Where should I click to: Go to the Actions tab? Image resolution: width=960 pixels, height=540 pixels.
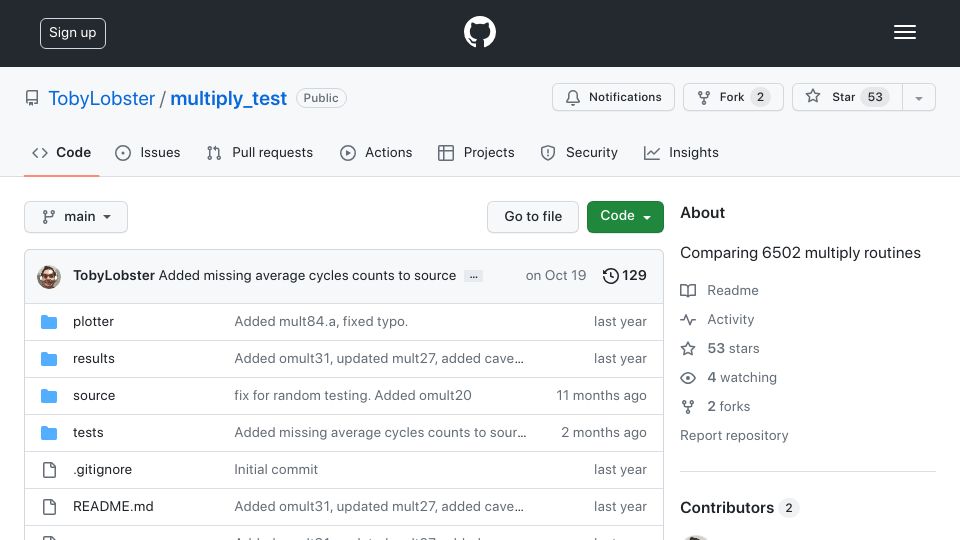click(376, 152)
